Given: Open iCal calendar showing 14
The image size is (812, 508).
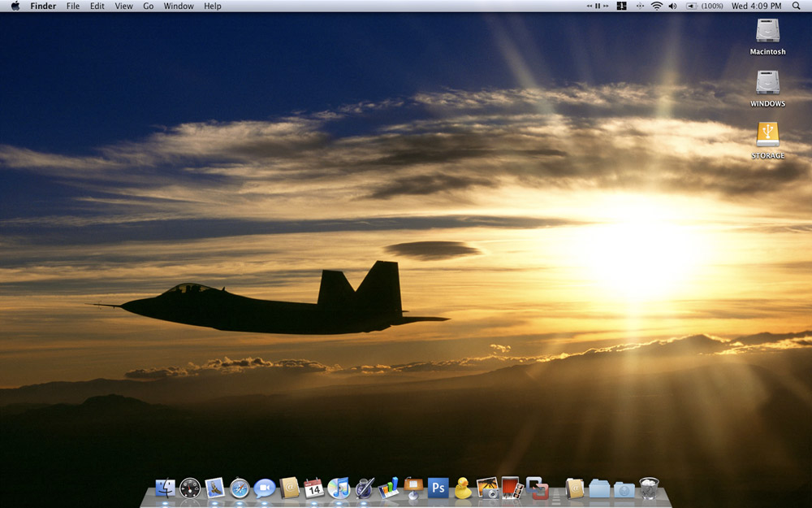Looking at the screenshot, I should [313, 488].
